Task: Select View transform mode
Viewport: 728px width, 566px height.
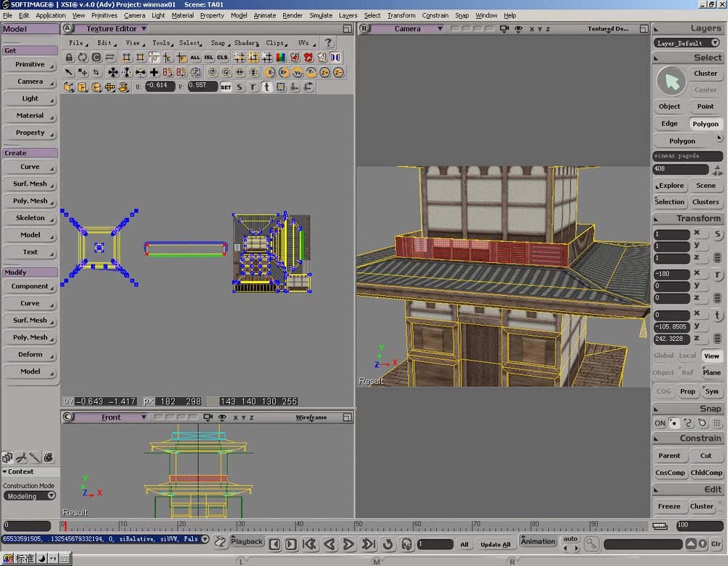Action: click(711, 356)
